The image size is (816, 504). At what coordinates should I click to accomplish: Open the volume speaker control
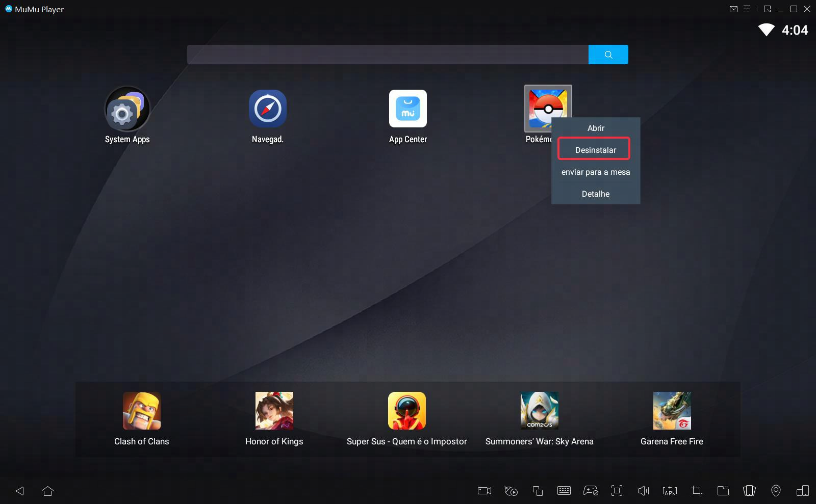(x=644, y=491)
